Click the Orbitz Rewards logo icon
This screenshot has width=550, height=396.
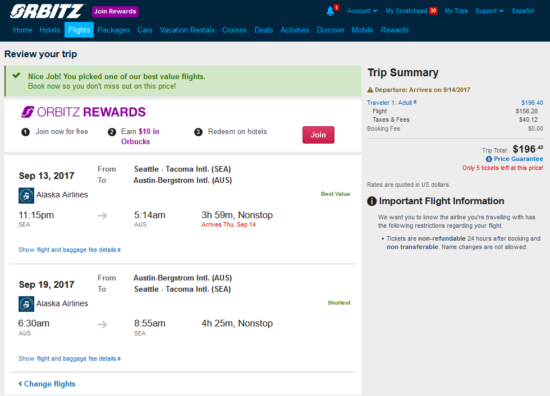tap(27, 112)
